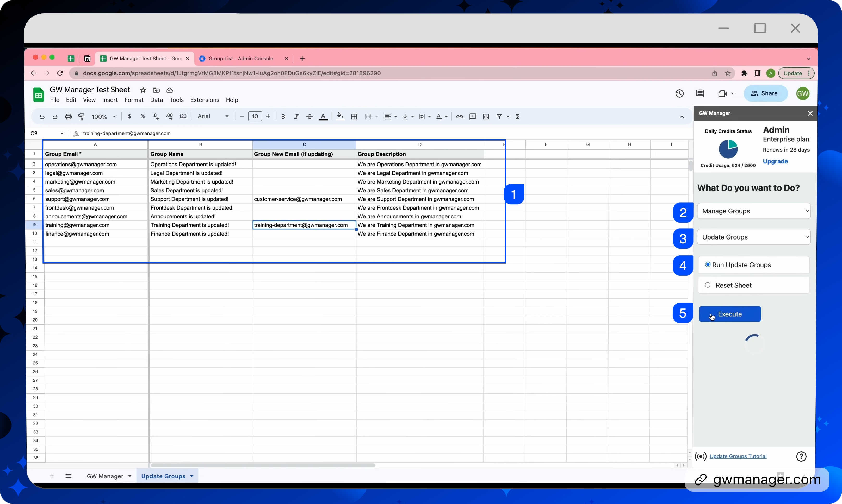The height and width of the screenshot is (504, 842).
Task: Move document using folder icon
Action: 156,90
